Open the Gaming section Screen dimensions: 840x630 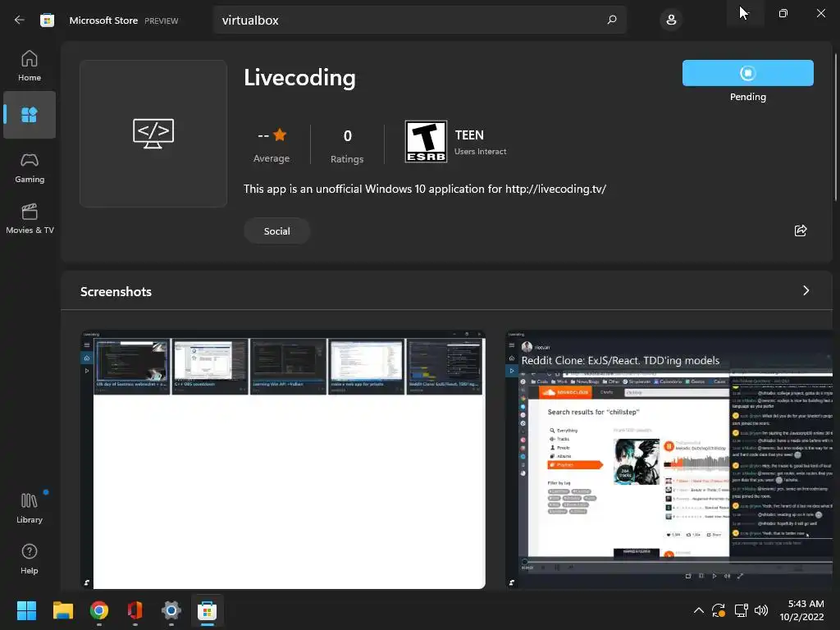(30, 168)
